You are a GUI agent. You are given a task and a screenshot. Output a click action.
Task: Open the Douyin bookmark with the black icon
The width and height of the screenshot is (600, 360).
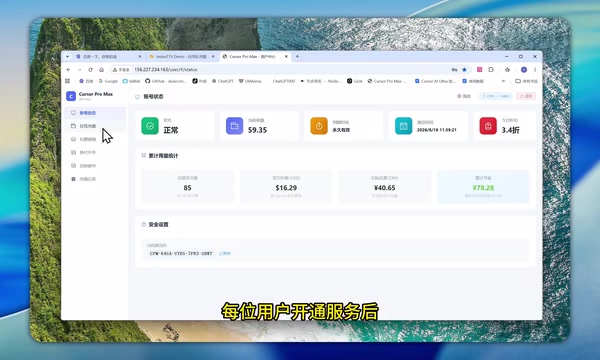(199, 81)
